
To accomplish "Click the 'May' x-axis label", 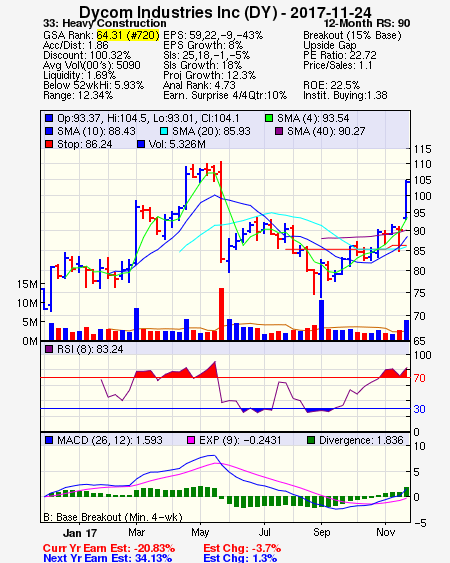I will (x=200, y=532).
